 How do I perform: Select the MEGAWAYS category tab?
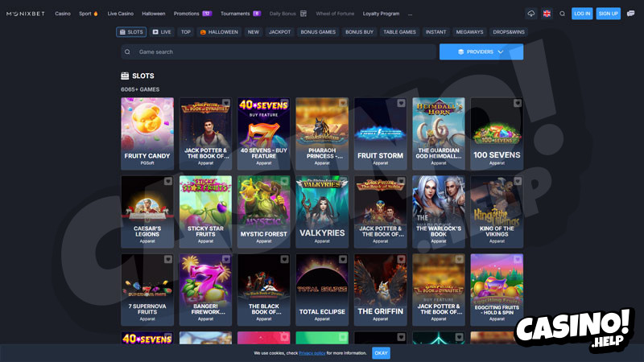469,32
